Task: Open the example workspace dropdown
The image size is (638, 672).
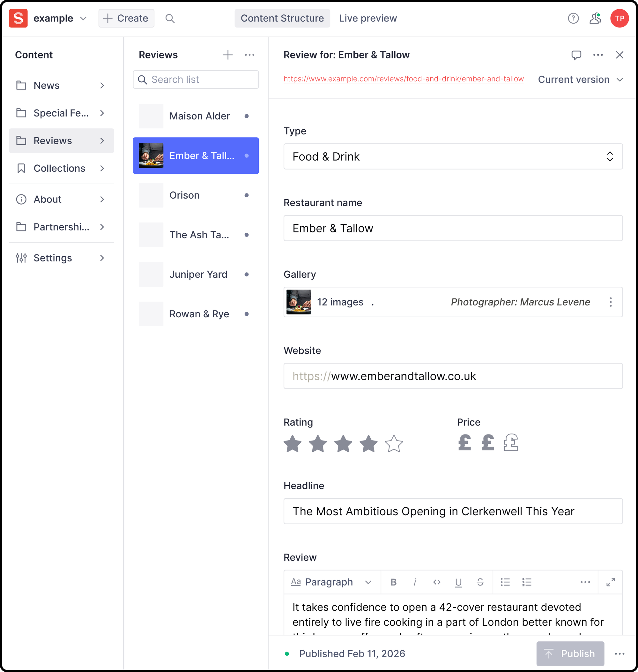Action: (60, 19)
